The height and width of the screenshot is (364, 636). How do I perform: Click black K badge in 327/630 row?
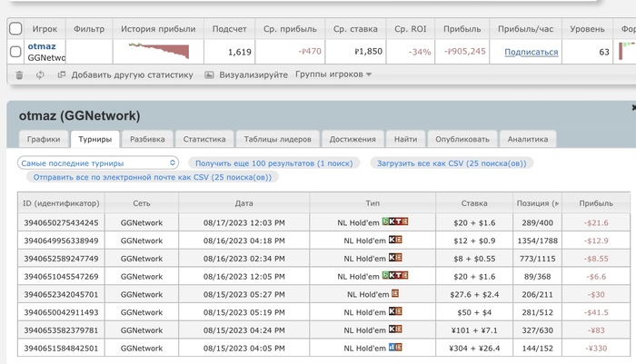[392, 330]
